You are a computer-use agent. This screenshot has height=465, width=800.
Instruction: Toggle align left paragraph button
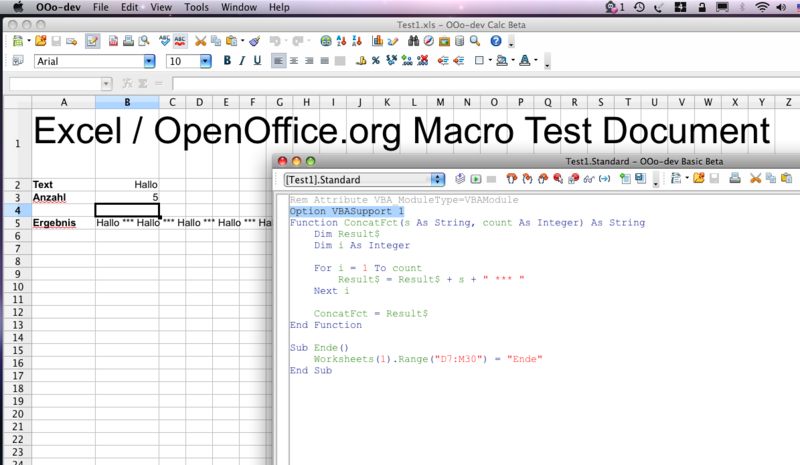click(279, 61)
